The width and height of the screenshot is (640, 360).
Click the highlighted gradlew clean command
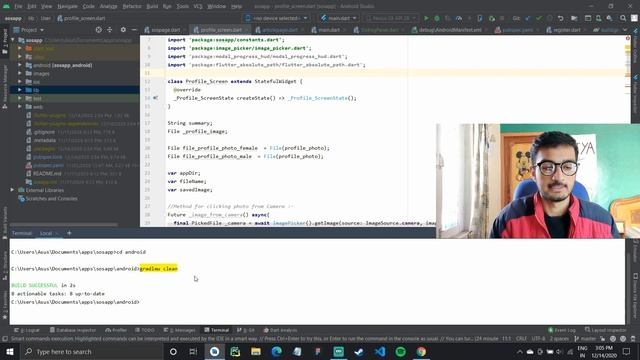[x=159, y=269]
